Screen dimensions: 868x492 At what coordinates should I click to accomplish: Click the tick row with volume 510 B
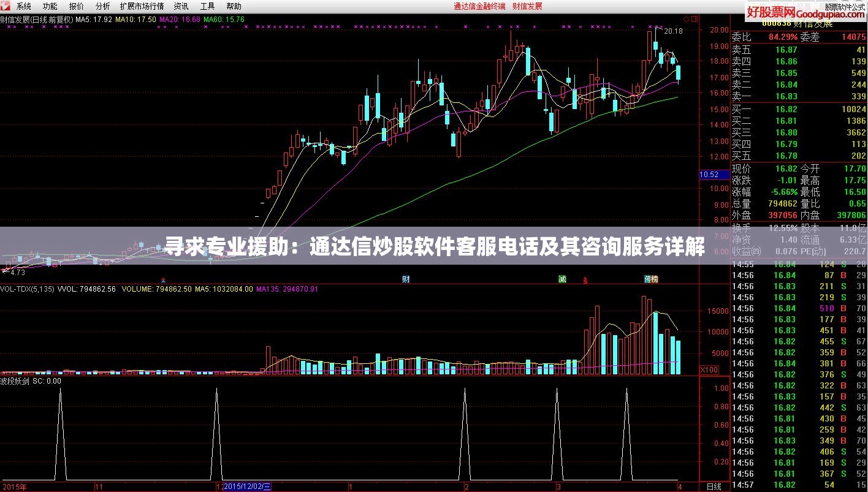pyautogui.click(x=799, y=308)
